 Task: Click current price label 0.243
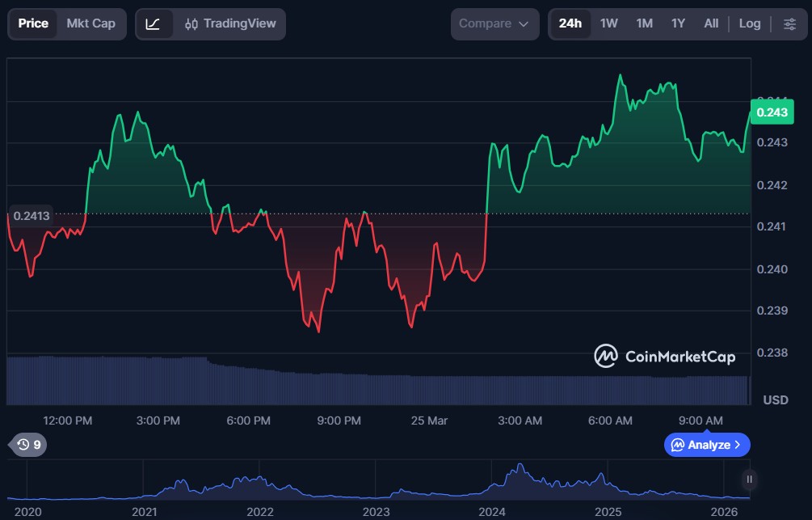(x=772, y=112)
